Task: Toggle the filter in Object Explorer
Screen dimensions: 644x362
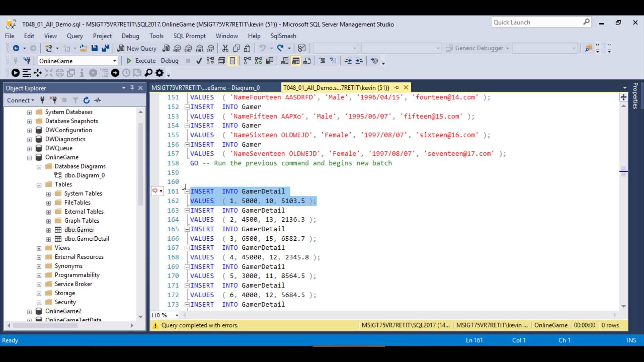Action: 75,100
